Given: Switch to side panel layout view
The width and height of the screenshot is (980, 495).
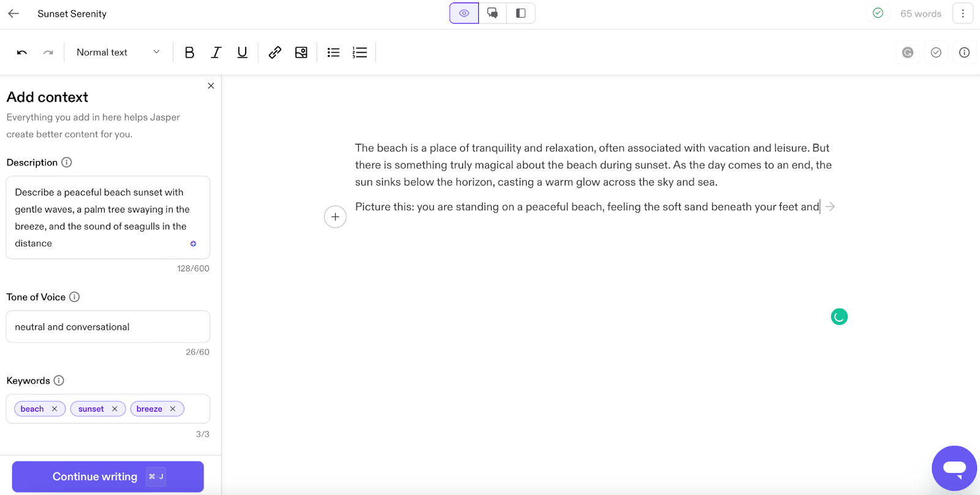Looking at the screenshot, I should [521, 13].
